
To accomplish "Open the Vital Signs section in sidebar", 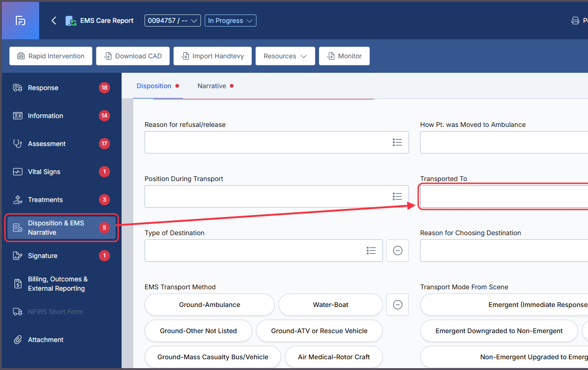I will click(62, 172).
